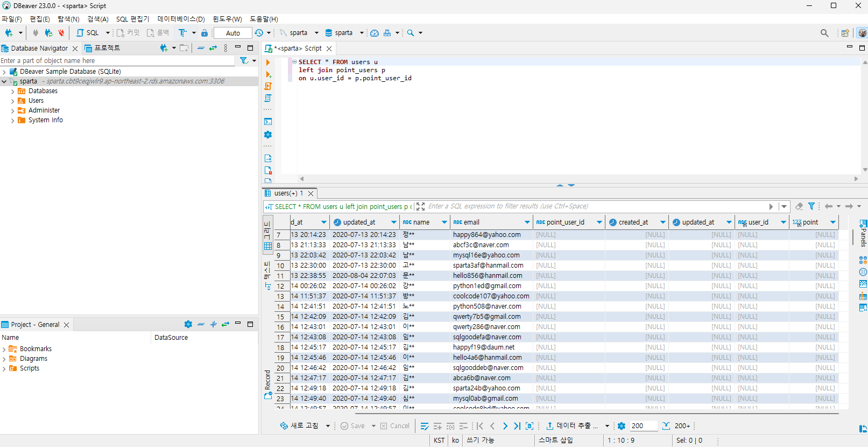
Task: Jump to last row in results
Action: pos(517,426)
